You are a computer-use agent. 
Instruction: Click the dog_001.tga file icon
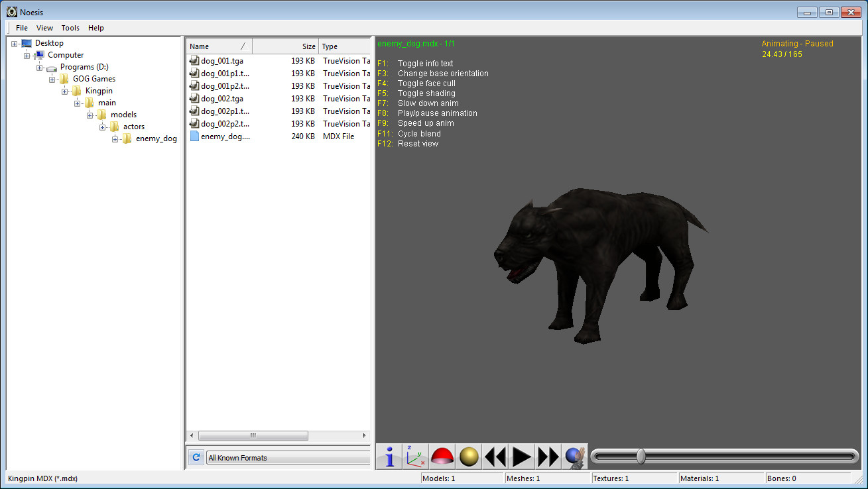(194, 61)
